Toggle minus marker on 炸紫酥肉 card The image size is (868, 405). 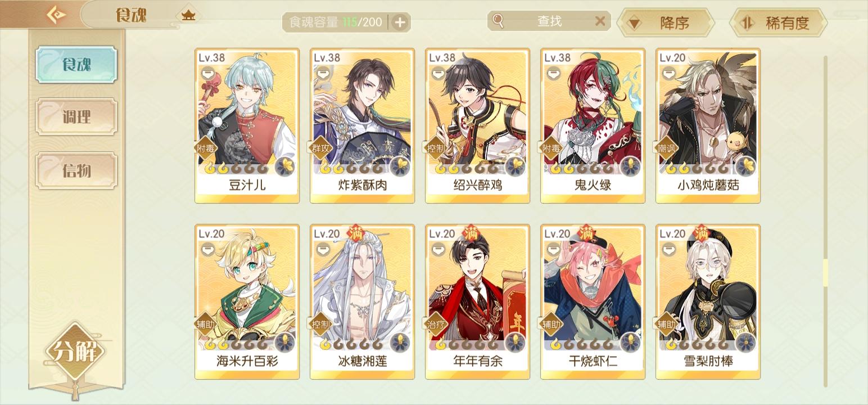point(323,73)
